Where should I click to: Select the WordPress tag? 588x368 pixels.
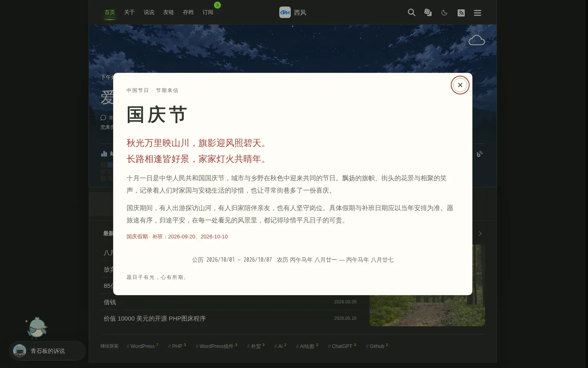click(x=143, y=346)
